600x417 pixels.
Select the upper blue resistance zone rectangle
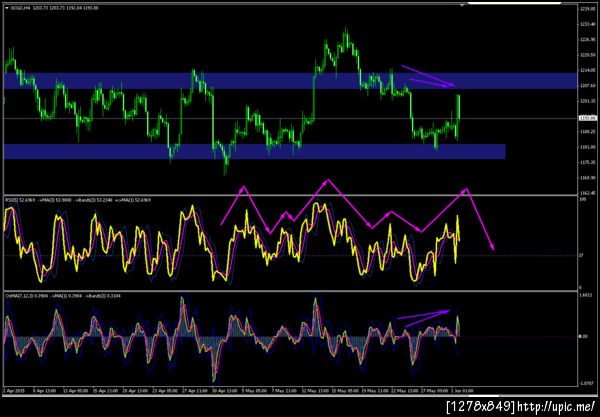click(x=290, y=81)
